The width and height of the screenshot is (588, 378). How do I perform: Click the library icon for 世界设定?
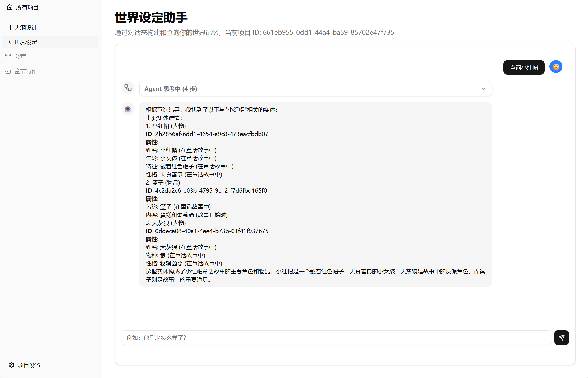(x=8, y=42)
